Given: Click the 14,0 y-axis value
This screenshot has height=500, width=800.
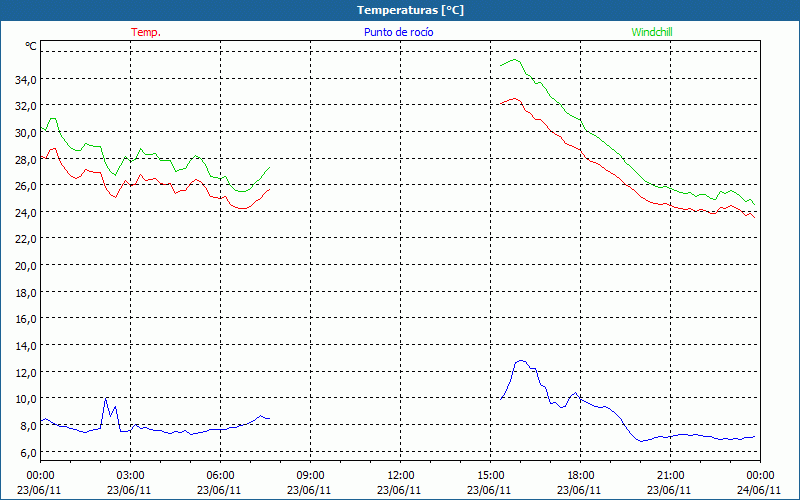Looking at the screenshot, I should (26, 345).
